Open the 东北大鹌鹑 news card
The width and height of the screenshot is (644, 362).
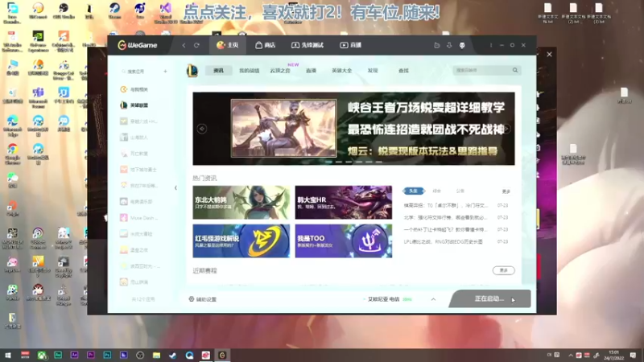(x=241, y=203)
